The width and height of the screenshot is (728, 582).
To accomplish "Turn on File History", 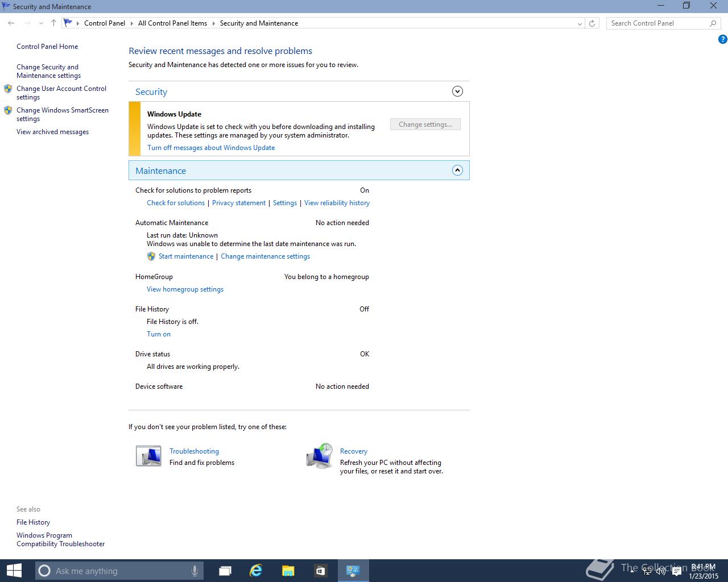I will [159, 334].
